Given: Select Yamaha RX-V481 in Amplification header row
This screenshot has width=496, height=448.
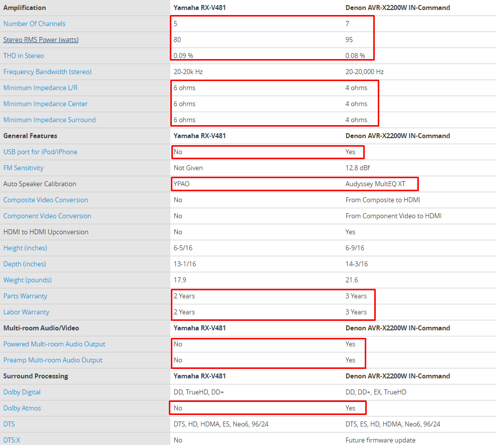Looking at the screenshot, I should (x=199, y=8).
